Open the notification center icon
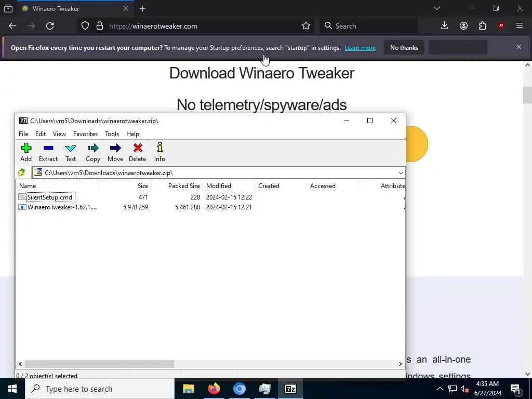The height and width of the screenshot is (399, 532). (x=516, y=389)
